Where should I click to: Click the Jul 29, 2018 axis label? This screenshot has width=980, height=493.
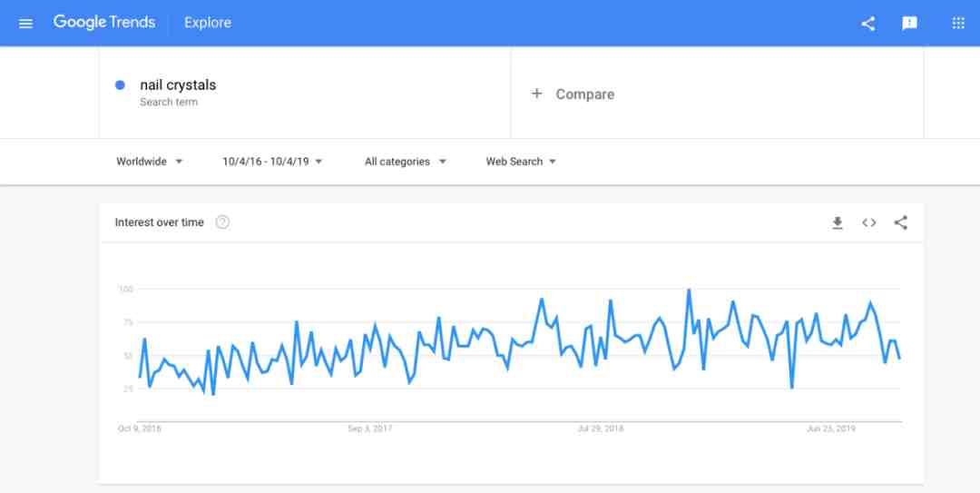coord(600,429)
